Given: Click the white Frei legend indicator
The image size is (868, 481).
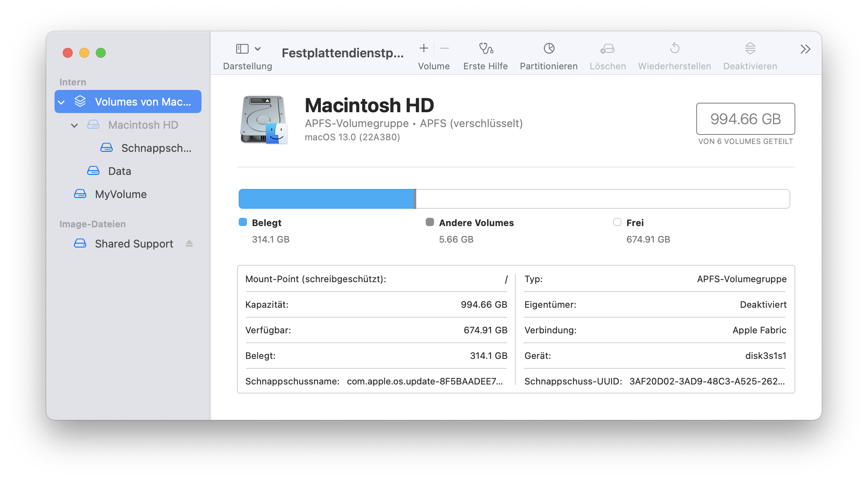Looking at the screenshot, I should coord(617,222).
